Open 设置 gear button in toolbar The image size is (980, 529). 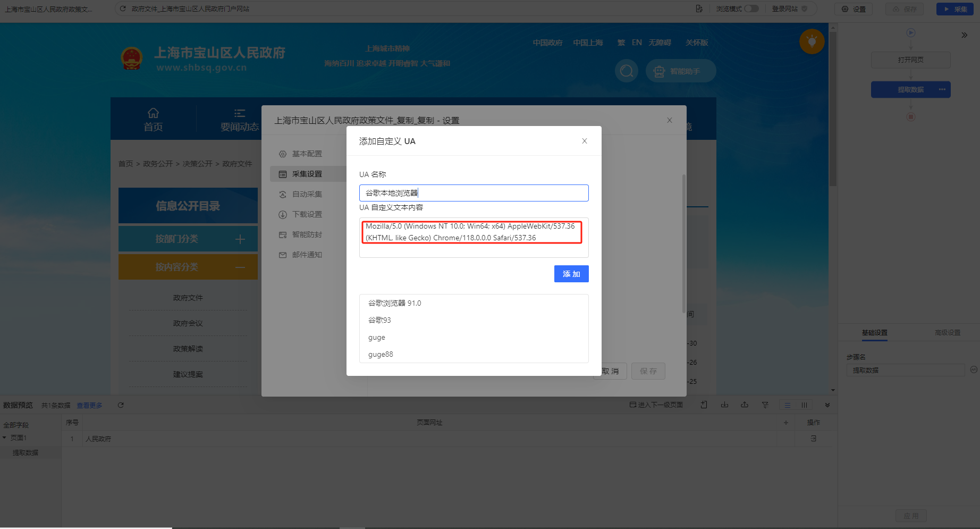tap(854, 9)
